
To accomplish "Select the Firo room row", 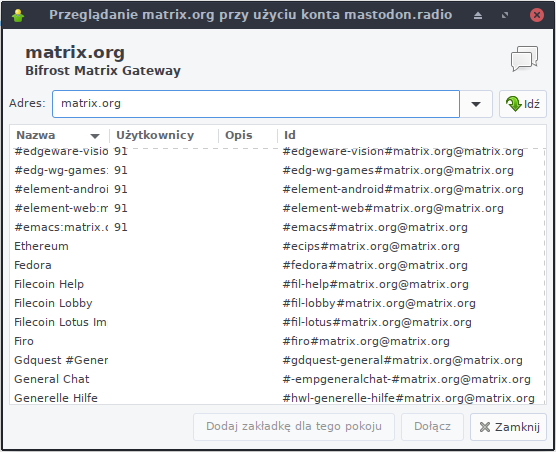I will [277, 341].
